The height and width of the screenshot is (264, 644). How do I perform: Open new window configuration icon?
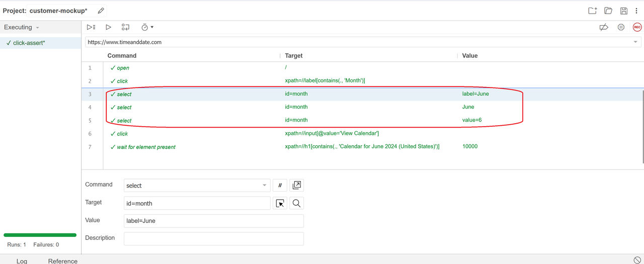[297, 186]
